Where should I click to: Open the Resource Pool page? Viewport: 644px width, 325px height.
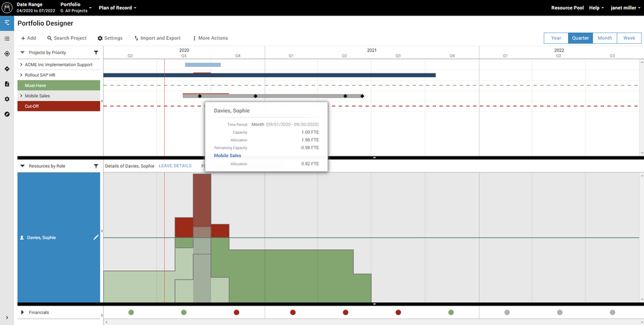(x=567, y=8)
